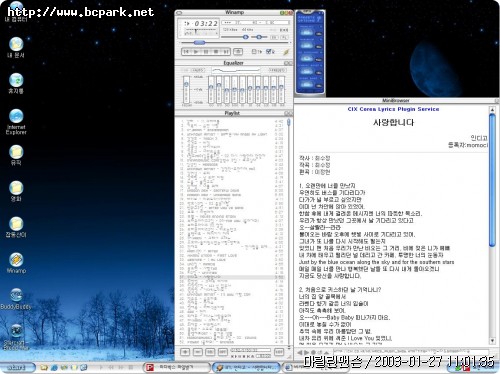Viewport: 500px width, 374px height.
Task: Click the Start button on taskbar
Action: point(17,367)
